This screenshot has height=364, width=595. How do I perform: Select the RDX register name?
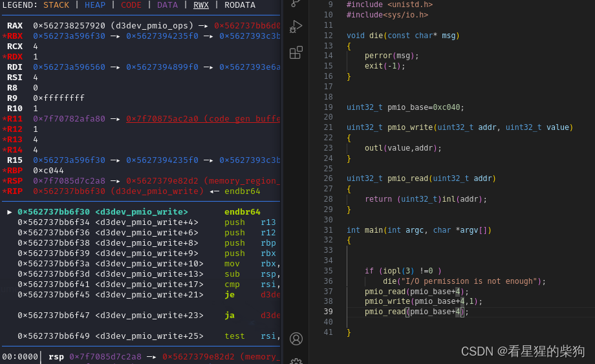pyautogui.click(x=15, y=57)
